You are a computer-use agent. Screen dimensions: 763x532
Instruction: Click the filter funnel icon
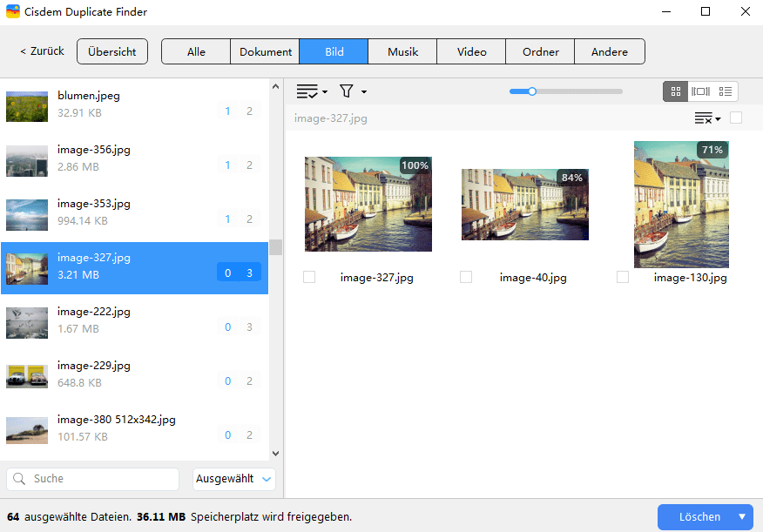(x=347, y=91)
